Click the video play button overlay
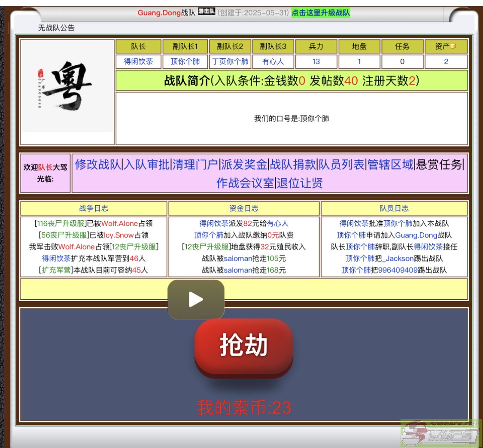483x448 pixels. (196, 299)
